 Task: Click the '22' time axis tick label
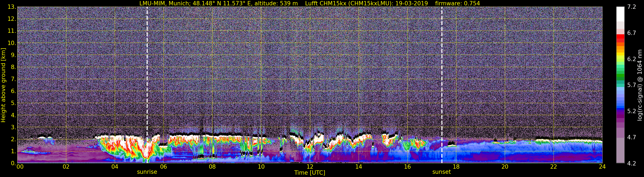coord(554,167)
